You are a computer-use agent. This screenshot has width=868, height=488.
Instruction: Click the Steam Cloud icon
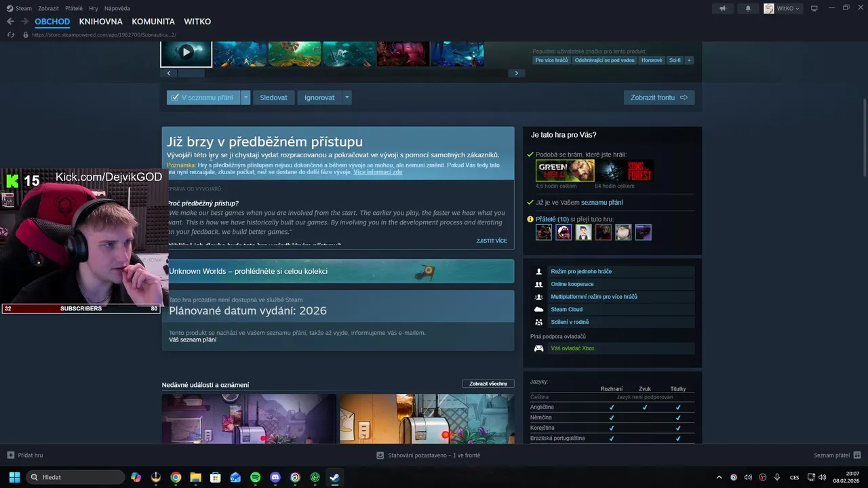click(x=539, y=309)
